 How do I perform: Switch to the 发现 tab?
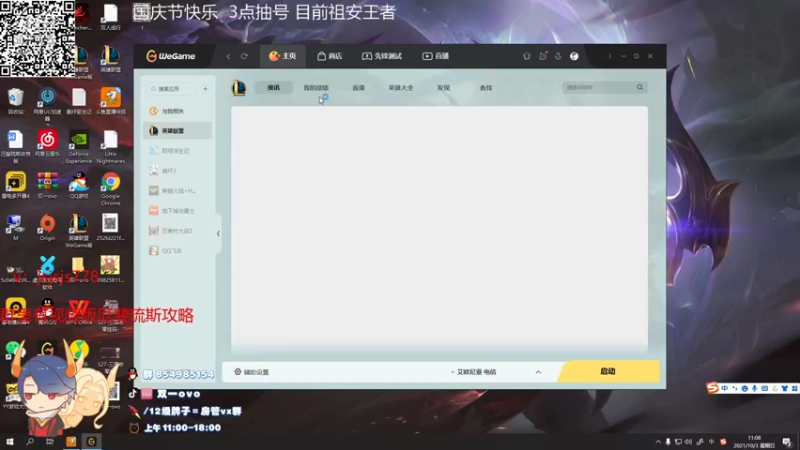443,88
